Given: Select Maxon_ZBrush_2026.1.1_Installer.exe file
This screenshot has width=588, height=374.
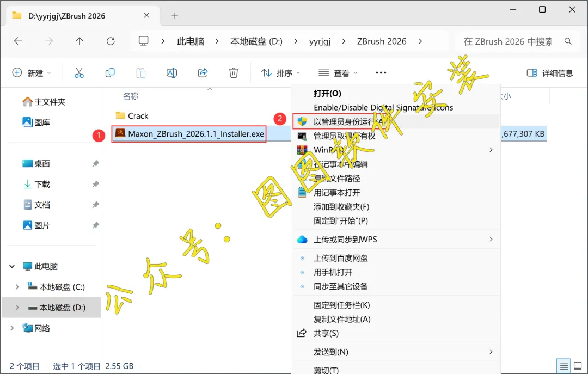Looking at the screenshot, I should click(189, 133).
